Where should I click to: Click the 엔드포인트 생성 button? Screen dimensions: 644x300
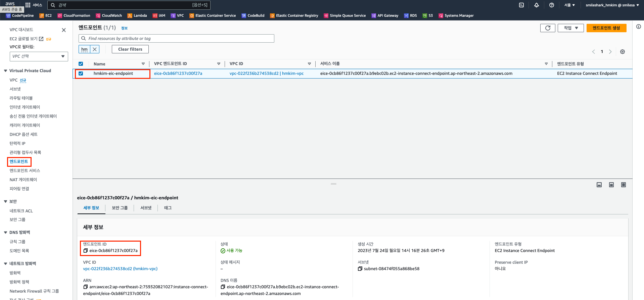tap(606, 28)
